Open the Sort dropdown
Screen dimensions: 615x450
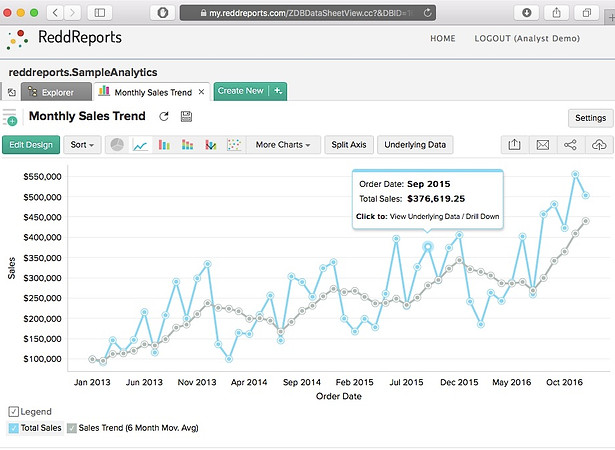pyautogui.click(x=83, y=145)
